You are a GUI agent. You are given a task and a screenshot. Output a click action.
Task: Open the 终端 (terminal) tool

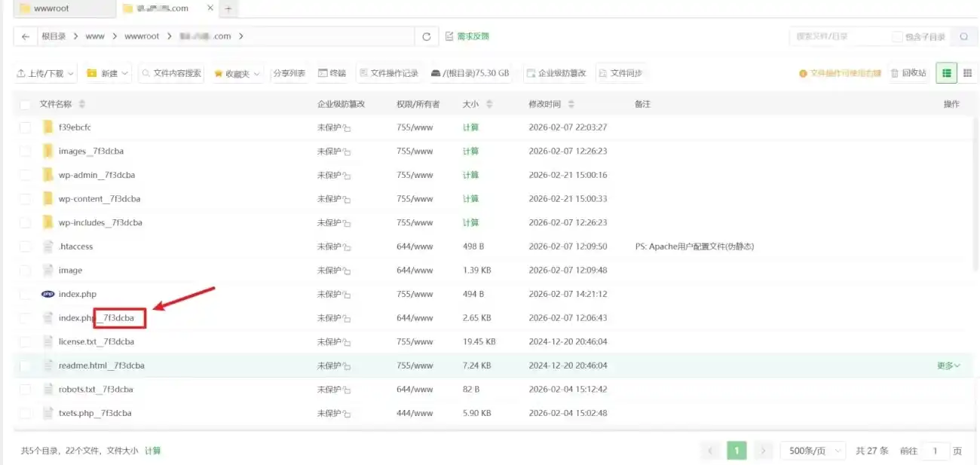(x=333, y=72)
